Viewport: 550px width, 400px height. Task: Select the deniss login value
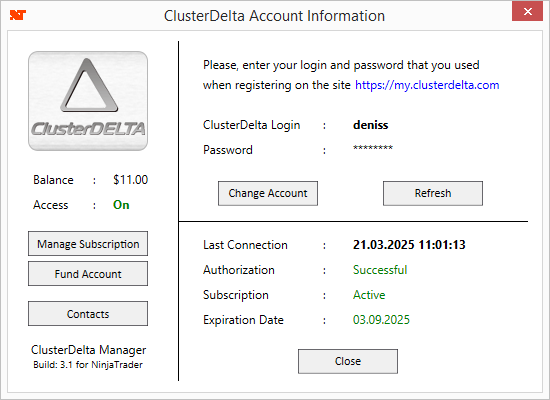pyautogui.click(x=371, y=125)
